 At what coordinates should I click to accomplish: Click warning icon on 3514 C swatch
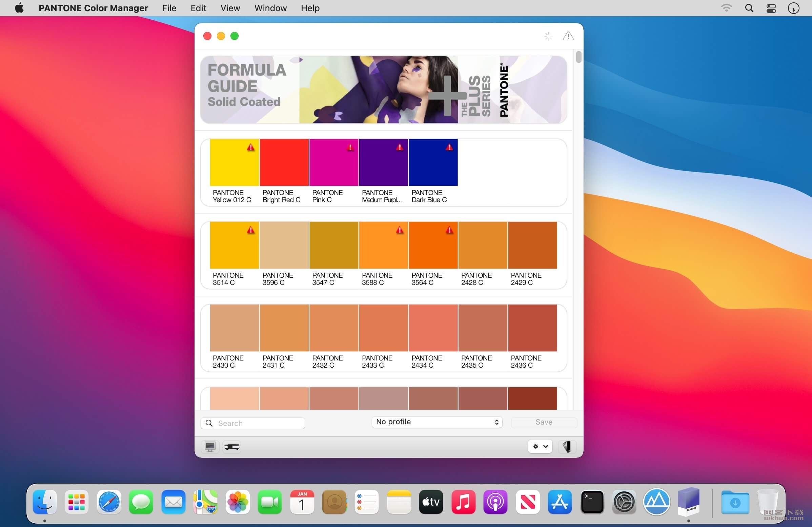tap(251, 230)
